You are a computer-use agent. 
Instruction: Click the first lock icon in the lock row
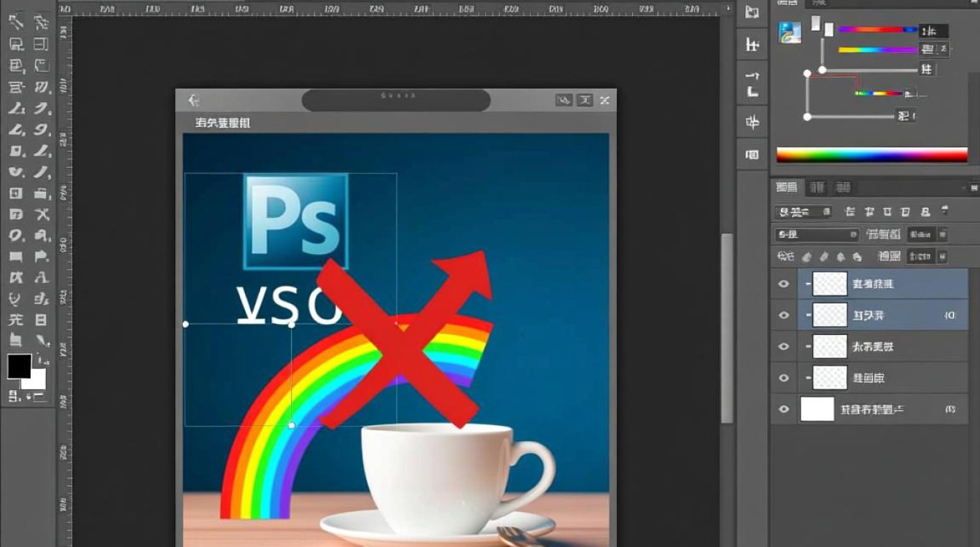pos(785,257)
